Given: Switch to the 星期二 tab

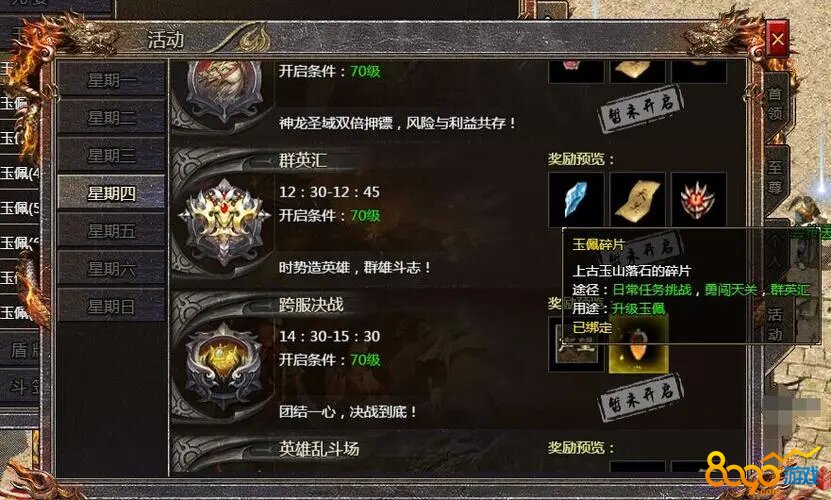Looking at the screenshot, I should [111, 117].
